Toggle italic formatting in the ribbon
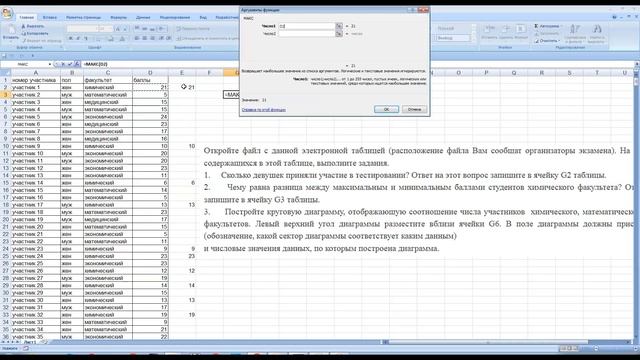640x360 pixels. [78, 38]
